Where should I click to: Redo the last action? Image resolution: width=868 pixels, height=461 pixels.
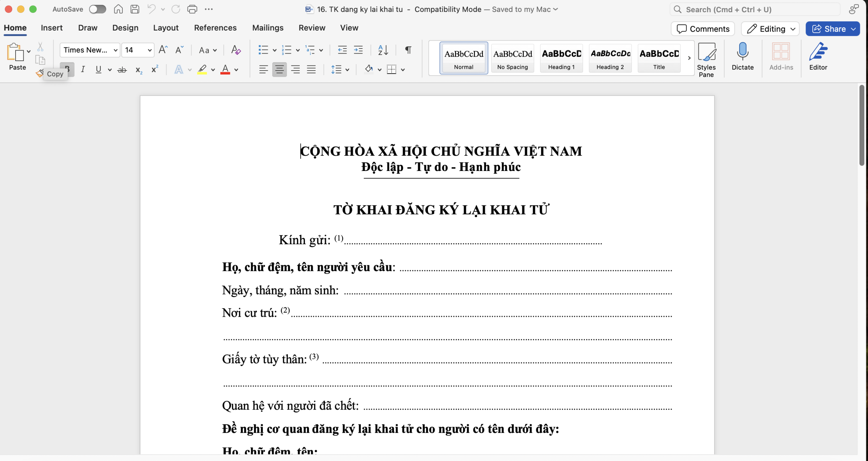(x=176, y=9)
